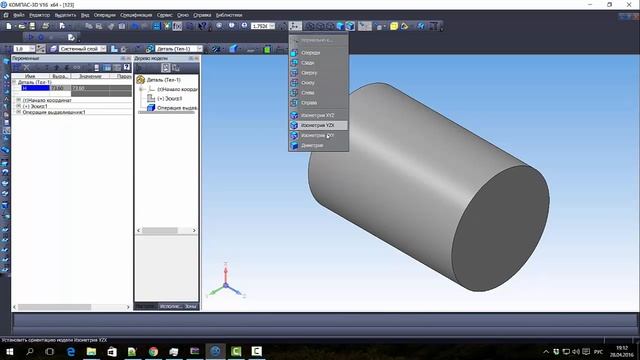Open the Detail (Tel-1) dropdown in toolbar
The height and width of the screenshot is (360, 640).
click(200, 49)
